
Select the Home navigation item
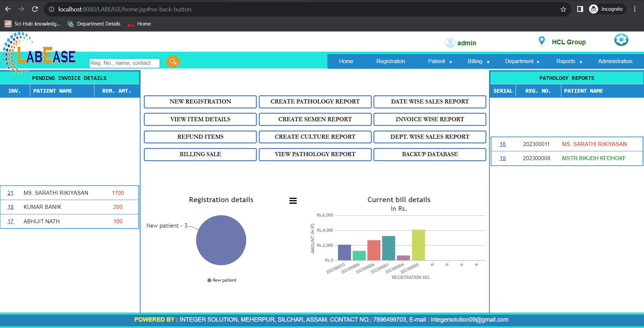(346, 61)
